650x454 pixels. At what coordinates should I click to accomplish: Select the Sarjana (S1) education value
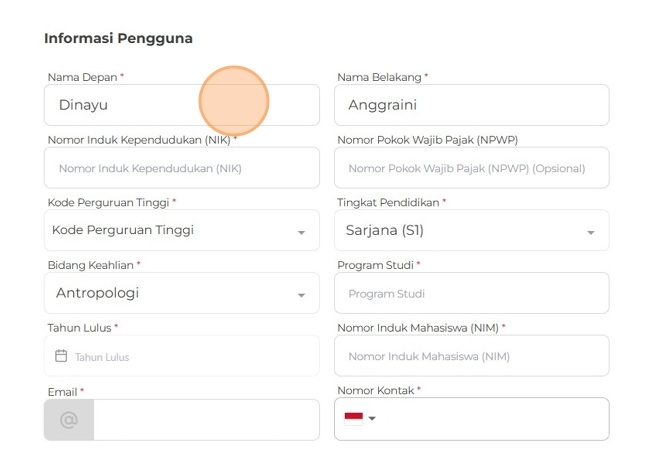385,230
